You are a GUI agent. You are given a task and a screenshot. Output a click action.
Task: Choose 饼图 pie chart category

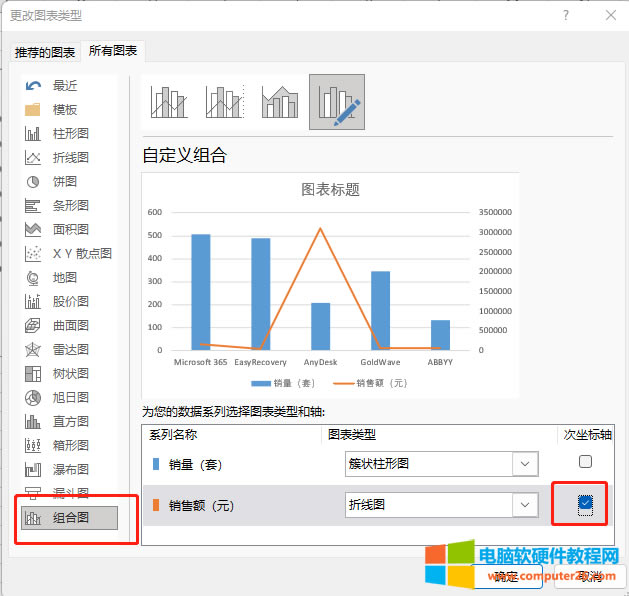65,182
